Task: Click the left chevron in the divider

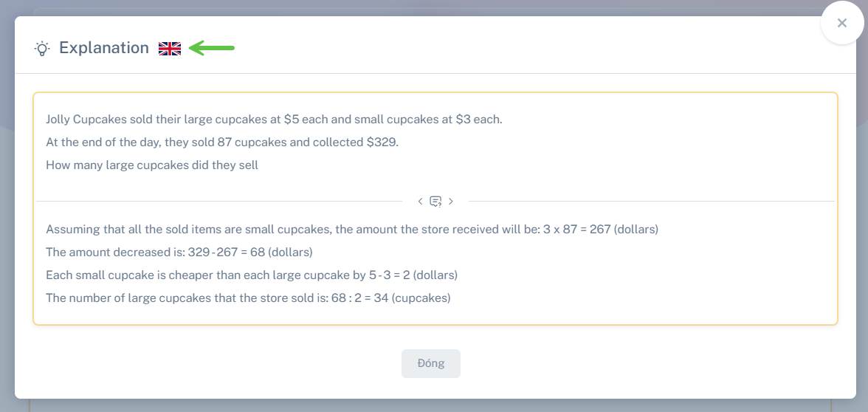Action: 420,201
